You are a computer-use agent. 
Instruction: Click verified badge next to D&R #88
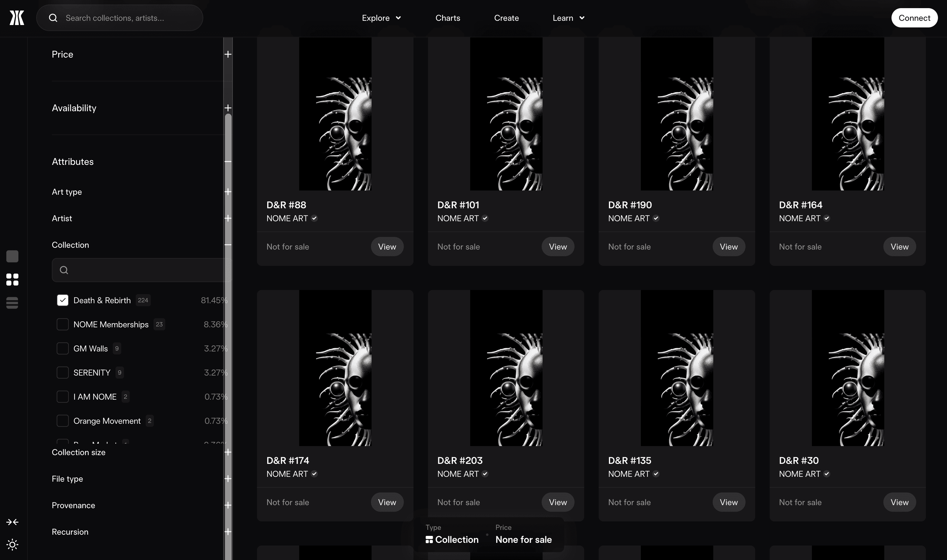(314, 218)
